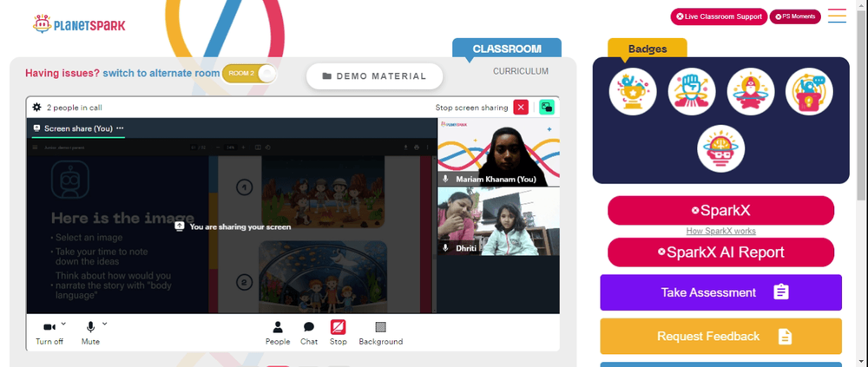
Task: Select Dhriti video tile
Action: pyautogui.click(x=498, y=221)
